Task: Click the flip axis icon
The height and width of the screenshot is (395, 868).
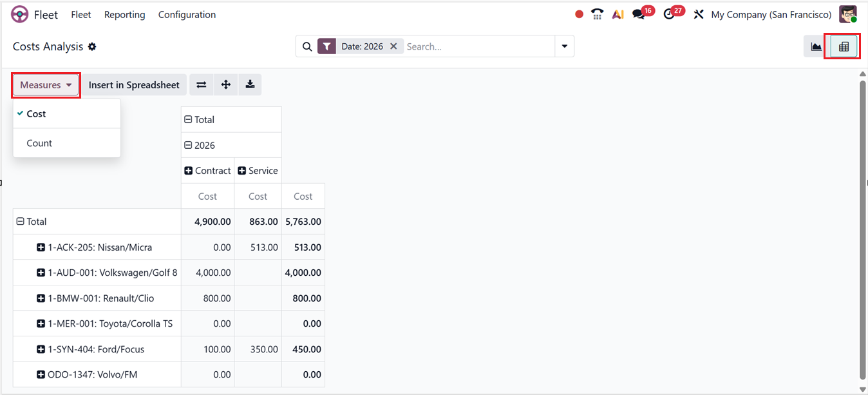Action: coord(202,85)
